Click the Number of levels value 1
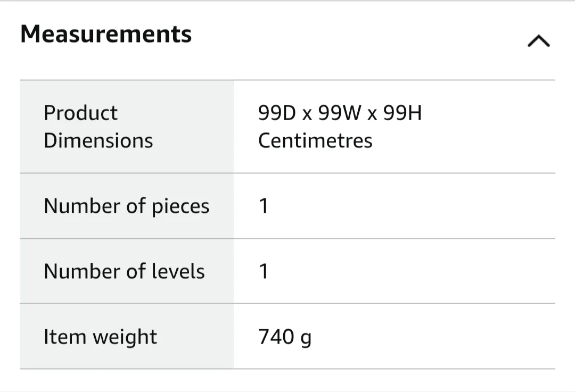Viewport: 575px width, 392px height. tap(263, 271)
